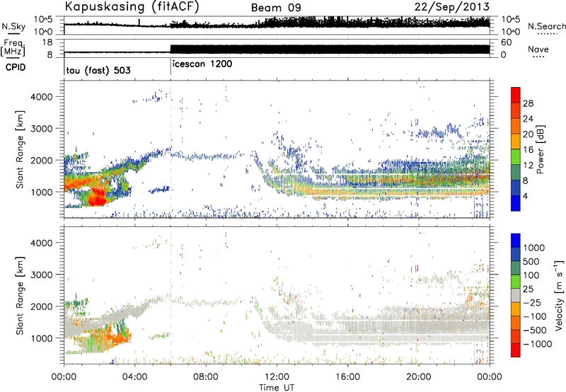Click the 4 label on Power color bar
The width and height of the screenshot is (566, 392).
point(525,196)
